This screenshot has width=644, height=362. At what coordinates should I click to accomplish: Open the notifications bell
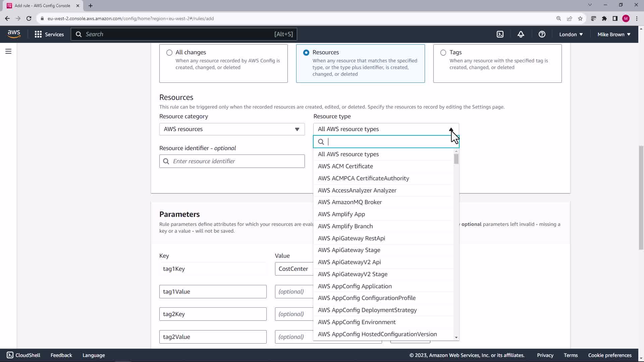tap(521, 34)
